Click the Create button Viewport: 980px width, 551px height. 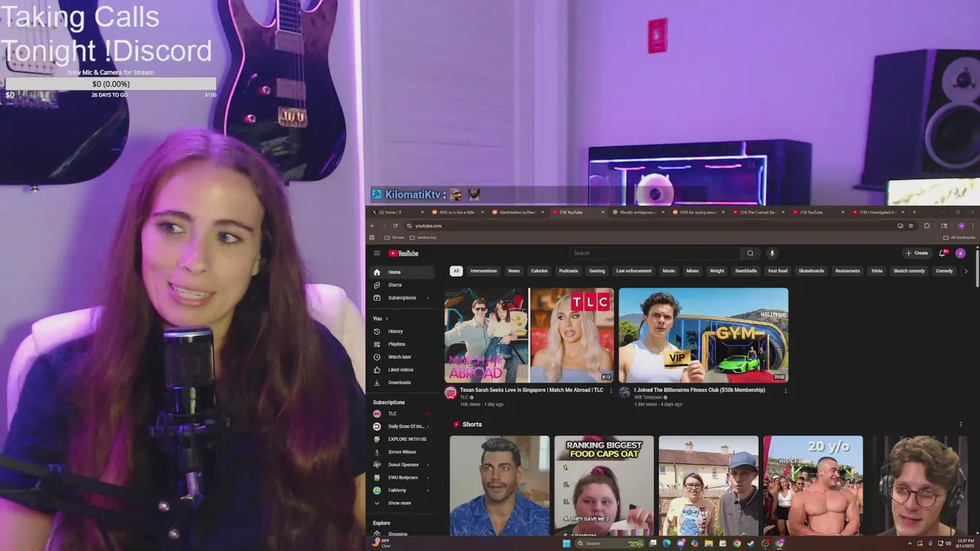[x=917, y=253]
